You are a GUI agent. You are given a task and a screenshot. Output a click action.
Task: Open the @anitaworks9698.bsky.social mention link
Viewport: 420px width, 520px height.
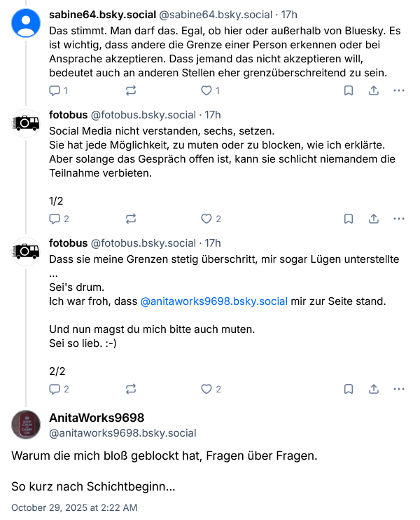tap(214, 301)
